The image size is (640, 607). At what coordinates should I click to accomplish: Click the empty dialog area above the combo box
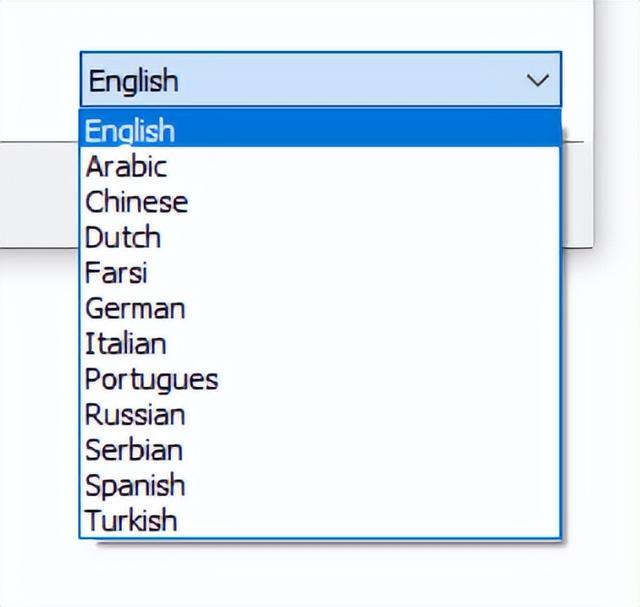coord(296,24)
